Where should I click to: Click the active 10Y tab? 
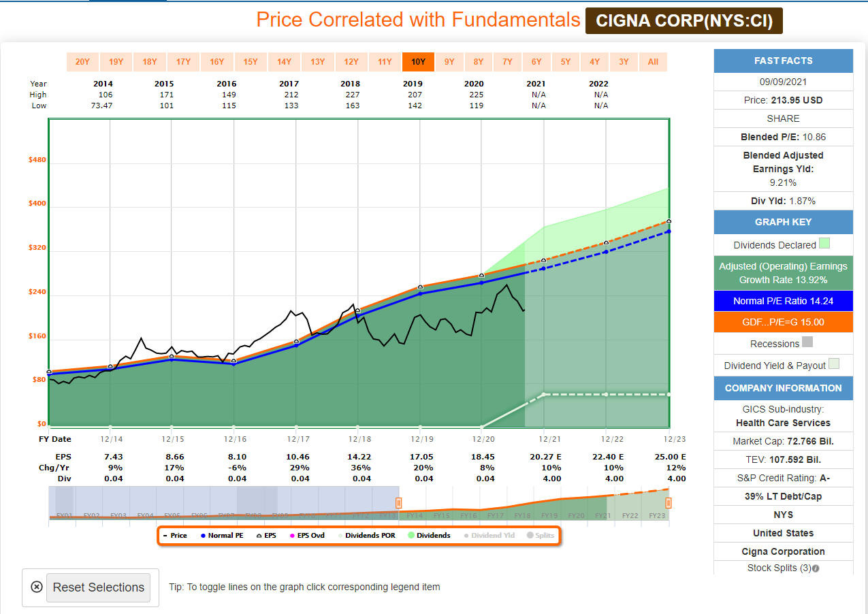click(418, 62)
